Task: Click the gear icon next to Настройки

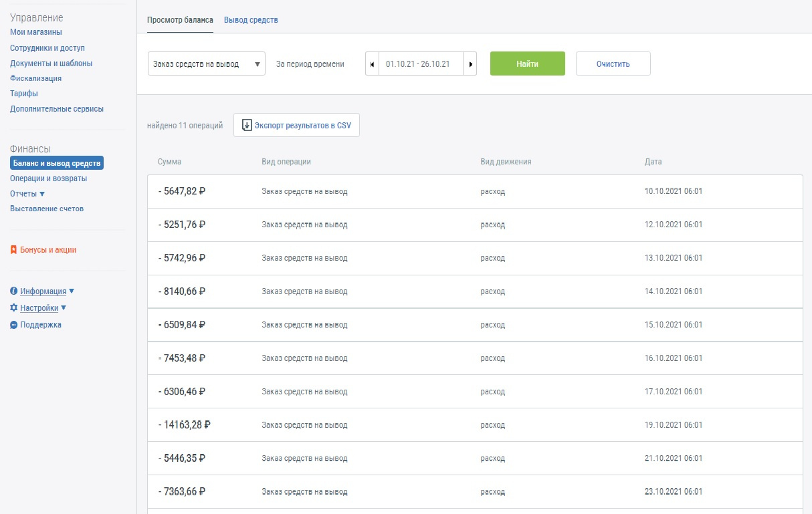Action: point(13,308)
